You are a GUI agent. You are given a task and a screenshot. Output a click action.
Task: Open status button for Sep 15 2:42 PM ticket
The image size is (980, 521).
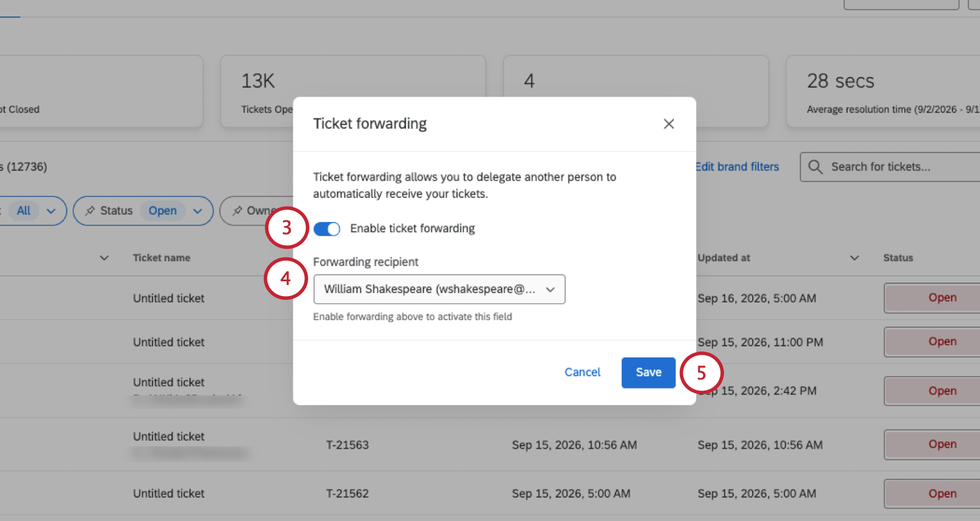(x=932, y=391)
